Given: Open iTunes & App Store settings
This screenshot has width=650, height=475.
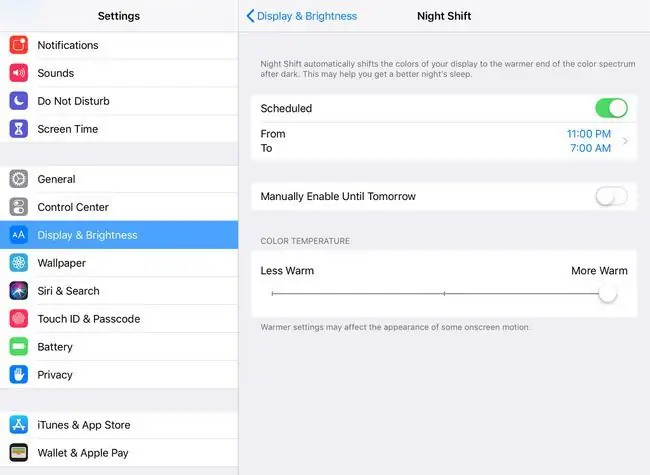Looking at the screenshot, I should [119, 425].
